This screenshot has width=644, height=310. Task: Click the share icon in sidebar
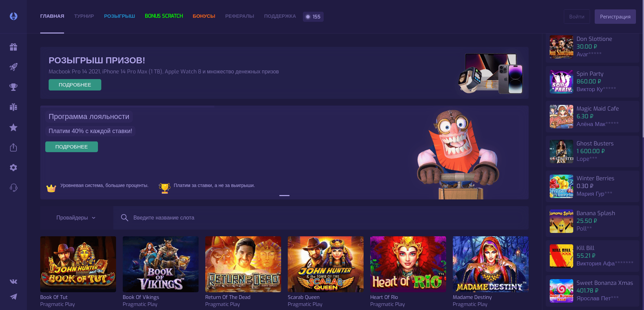(x=13, y=147)
